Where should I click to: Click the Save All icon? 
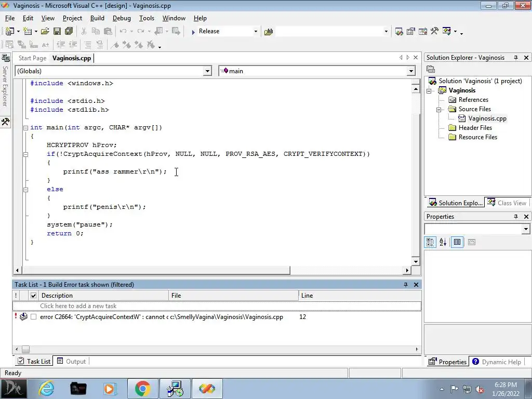coord(69,31)
